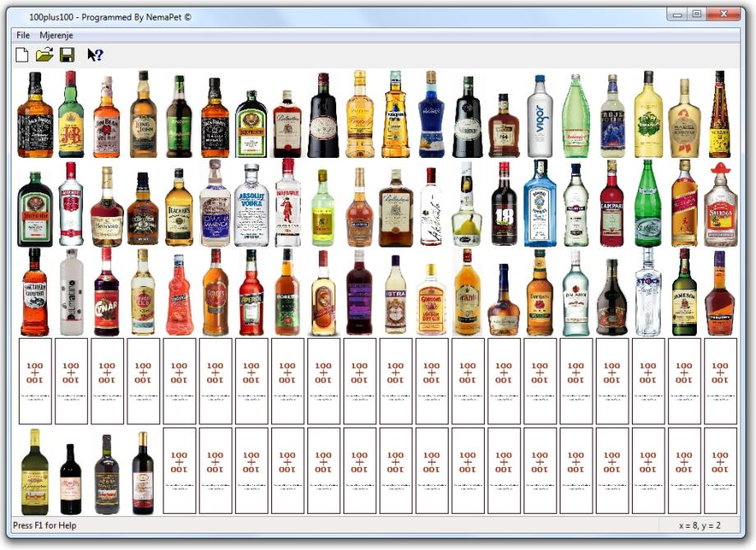The width and height of the screenshot is (756, 550).
Task: Click the Istra bottle
Action: click(395, 295)
